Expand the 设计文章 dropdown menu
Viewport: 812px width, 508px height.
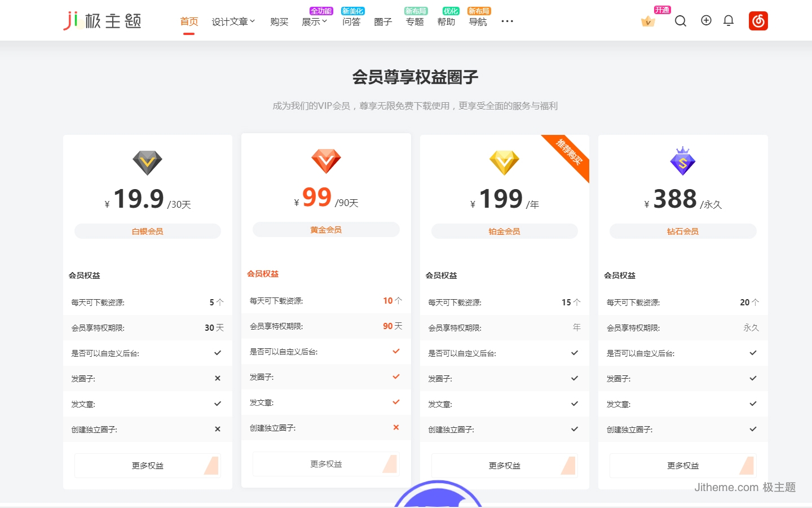[x=233, y=21]
